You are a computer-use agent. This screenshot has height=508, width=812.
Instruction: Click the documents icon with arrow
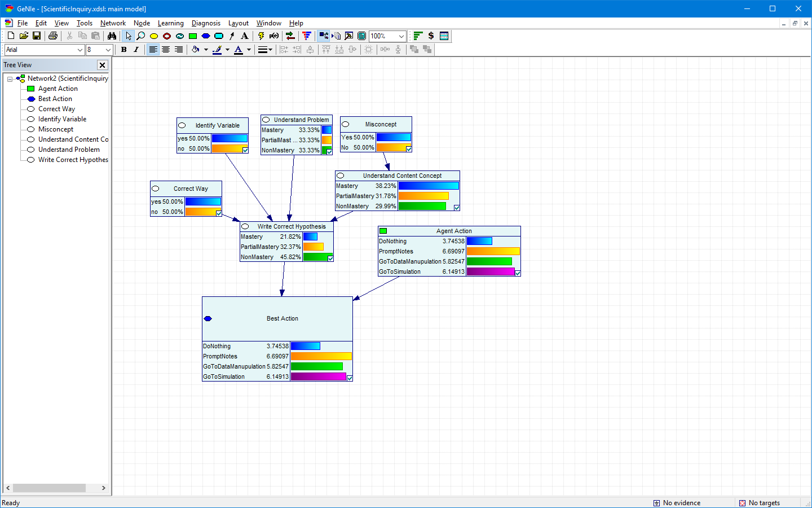pyautogui.click(x=336, y=36)
